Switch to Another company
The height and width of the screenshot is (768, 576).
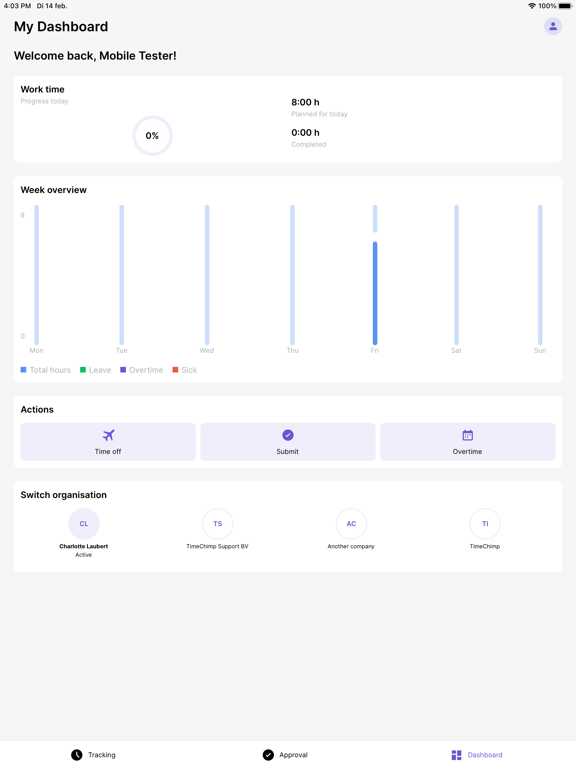pos(351,546)
